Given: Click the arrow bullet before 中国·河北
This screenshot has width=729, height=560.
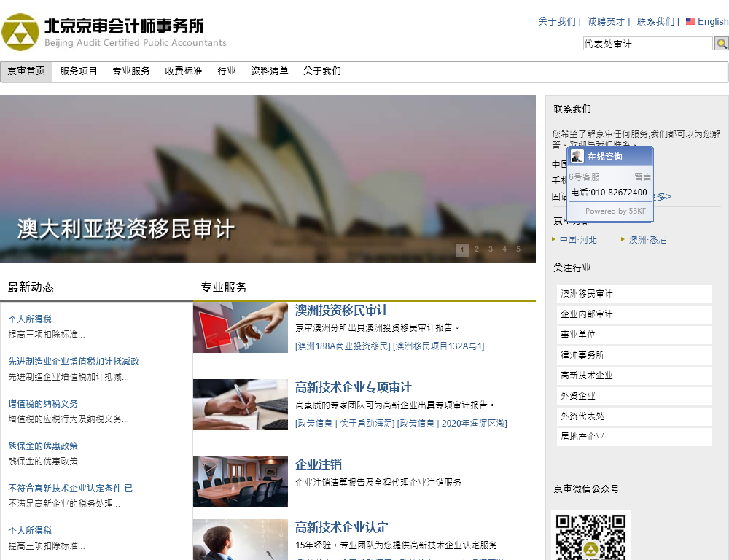Looking at the screenshot, I should 554,239.
